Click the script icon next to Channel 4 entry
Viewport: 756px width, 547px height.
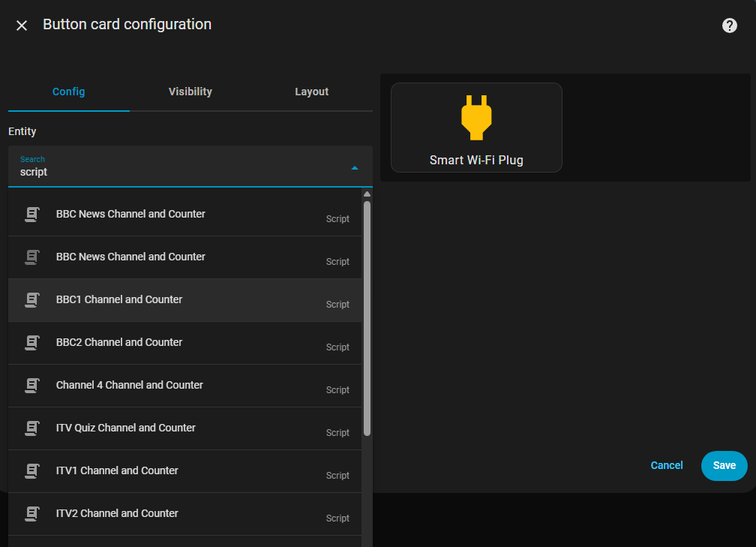[32, 386]
